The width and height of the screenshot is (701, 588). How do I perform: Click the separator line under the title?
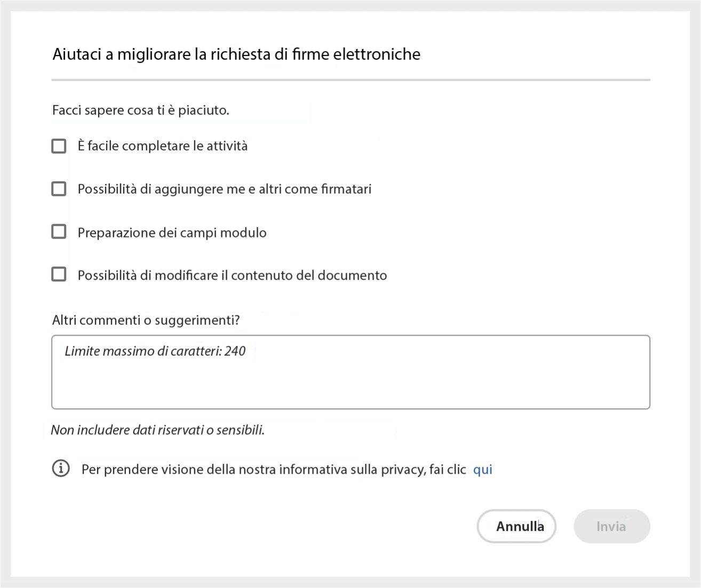[349, 79]
